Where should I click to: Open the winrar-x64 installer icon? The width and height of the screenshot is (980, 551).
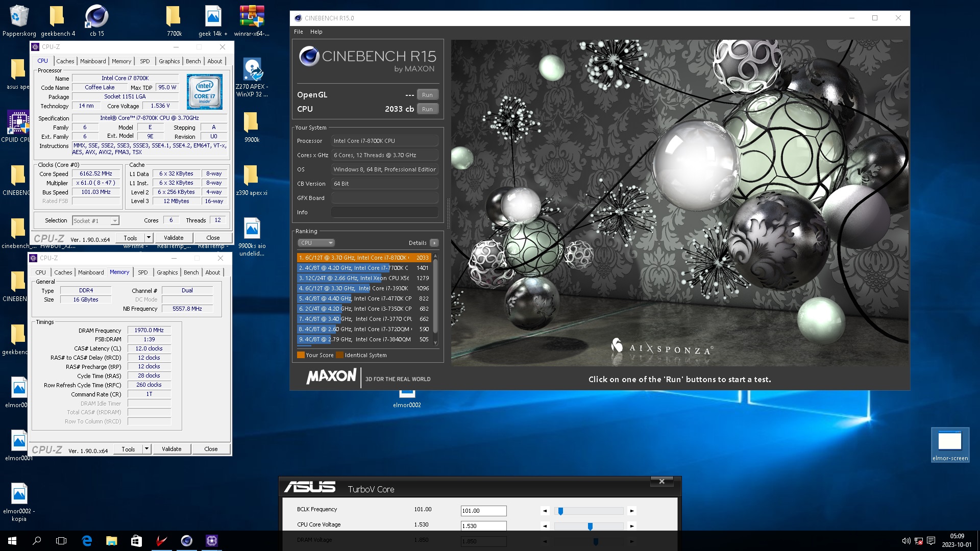(252, 20)
